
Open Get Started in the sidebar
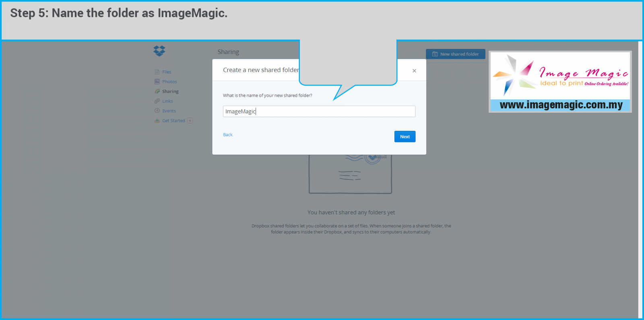(x=173, y=120)
